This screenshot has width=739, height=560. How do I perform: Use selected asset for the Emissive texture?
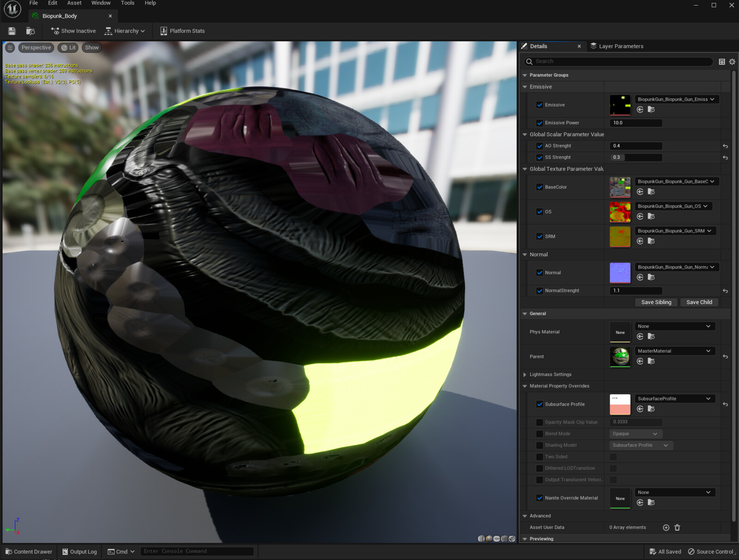tap(640, 110)
